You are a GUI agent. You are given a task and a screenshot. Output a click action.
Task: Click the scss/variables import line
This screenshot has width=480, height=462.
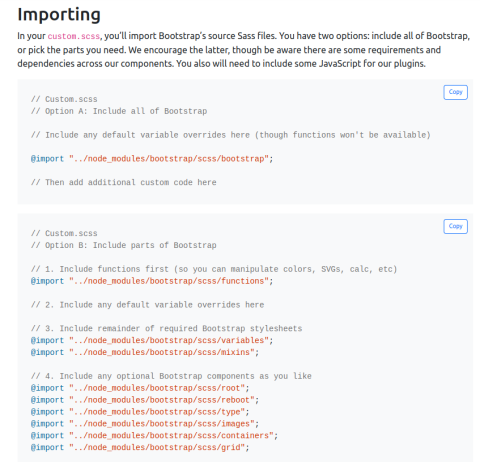click(152, 340)
